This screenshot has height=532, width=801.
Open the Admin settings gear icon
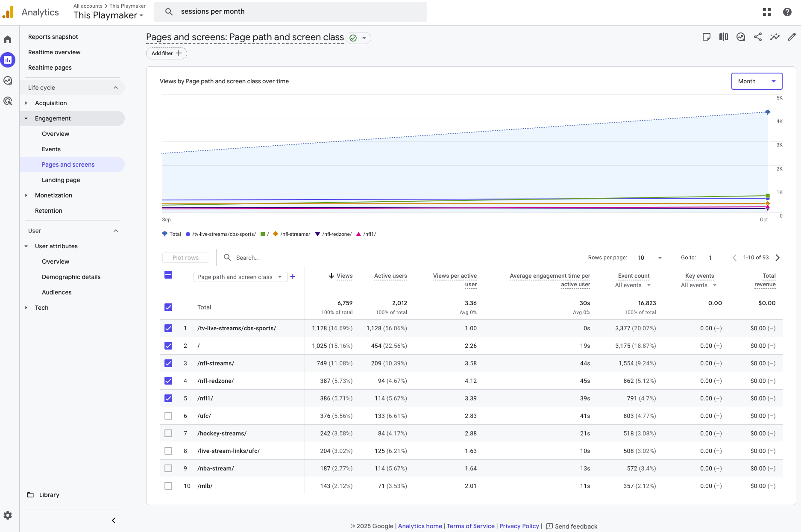(x=8, y=515)
